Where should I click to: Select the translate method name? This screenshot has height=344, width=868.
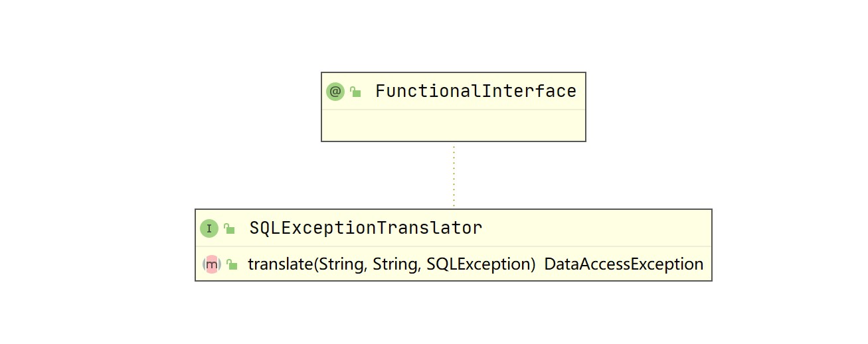click(279, 264)
